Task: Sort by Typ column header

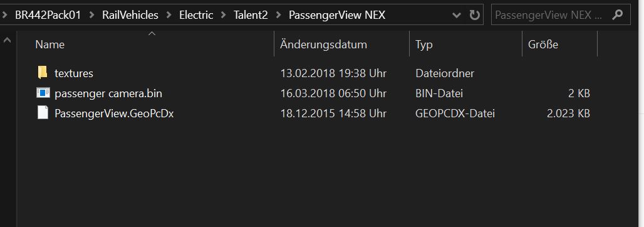Action: point(465,44)
